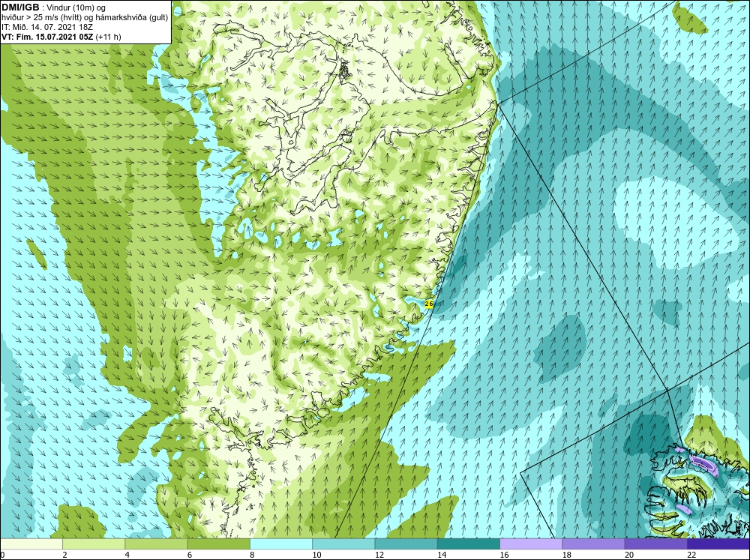The height and width of the screenshot is (560, 750).
Task: Click the legend number "4"
Action: [x=127, y=555]
